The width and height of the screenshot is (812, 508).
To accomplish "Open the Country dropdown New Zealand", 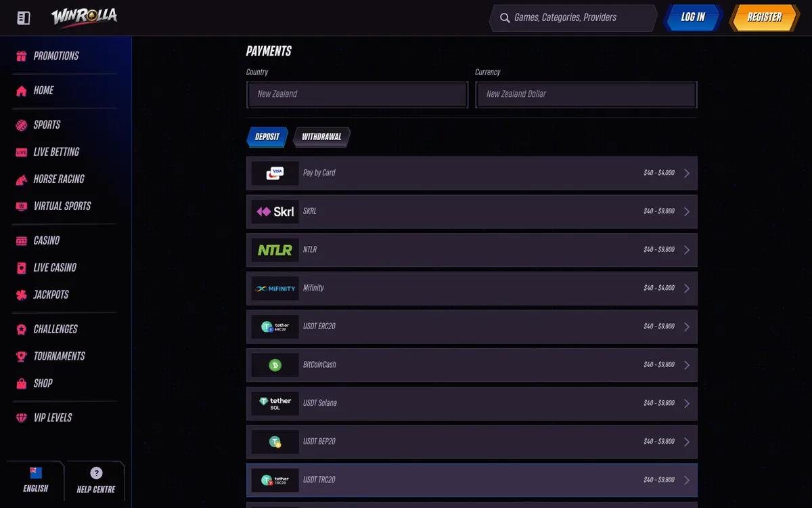I will (357, 95).
